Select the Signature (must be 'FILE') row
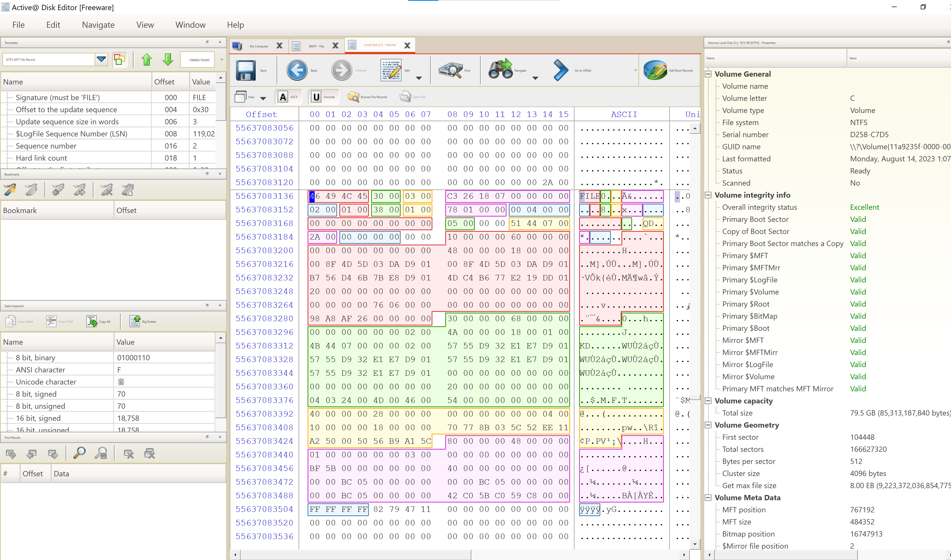Viewport: 951px width, 560px height. 108,97
